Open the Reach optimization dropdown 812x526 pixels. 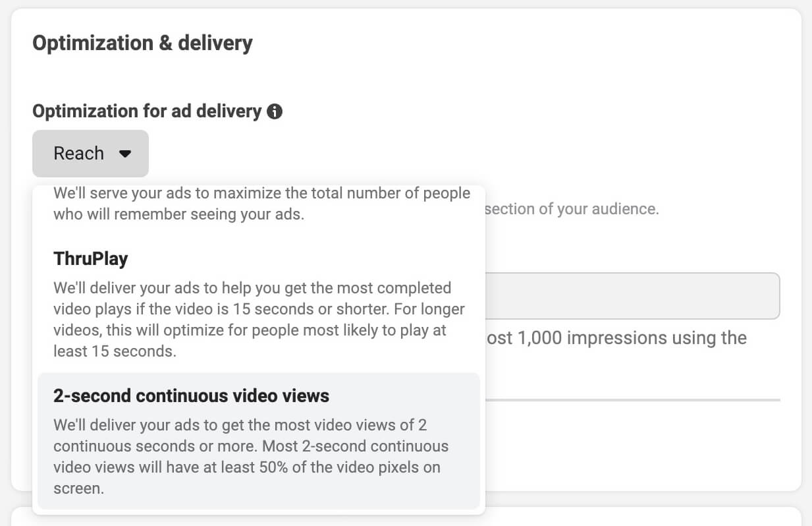click(x=90, y=154)
